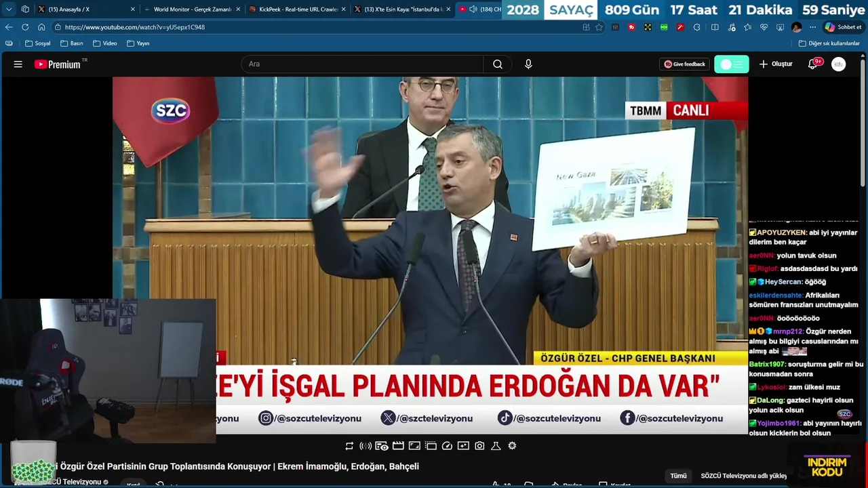
Task: Open the Oluştur create menu
Action: 776,64
